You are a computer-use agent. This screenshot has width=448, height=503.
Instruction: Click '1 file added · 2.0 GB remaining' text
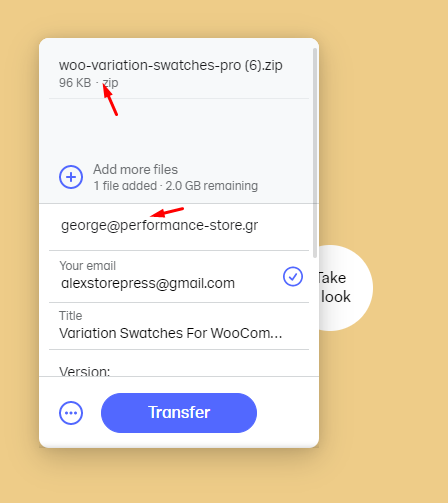point(176,186)
